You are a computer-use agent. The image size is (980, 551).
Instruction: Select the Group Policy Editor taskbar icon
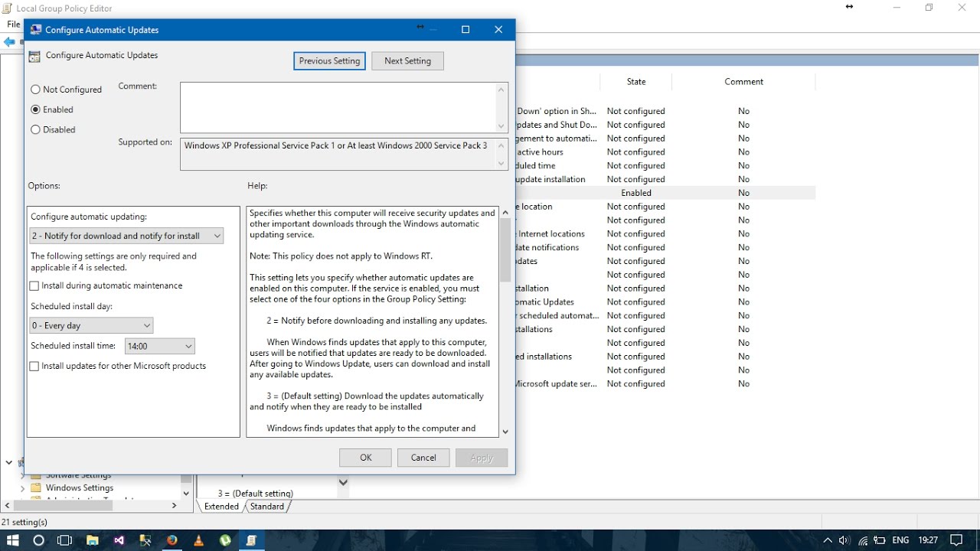(252, 540)
